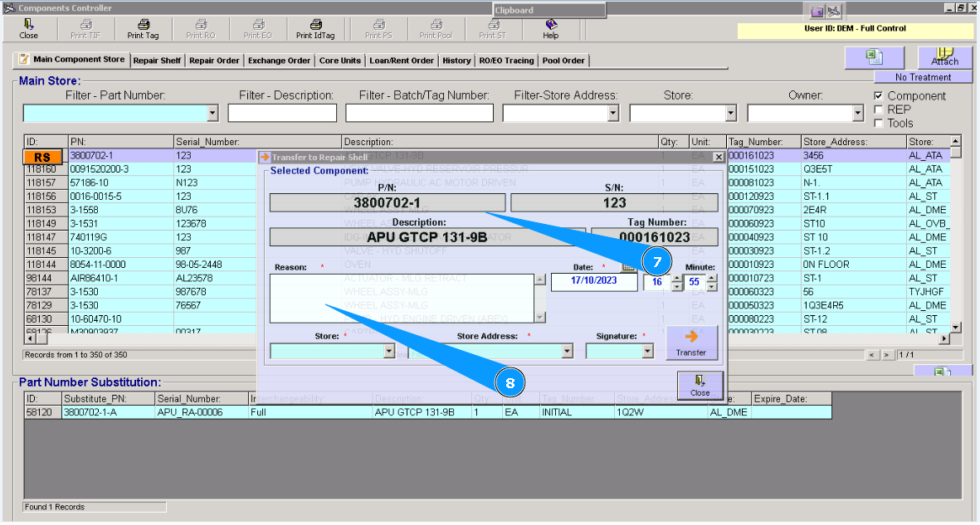The height and width of the screenshot is (525, 980).
Task: Open the Repair Order tab
Action: (x=214, y=61)
